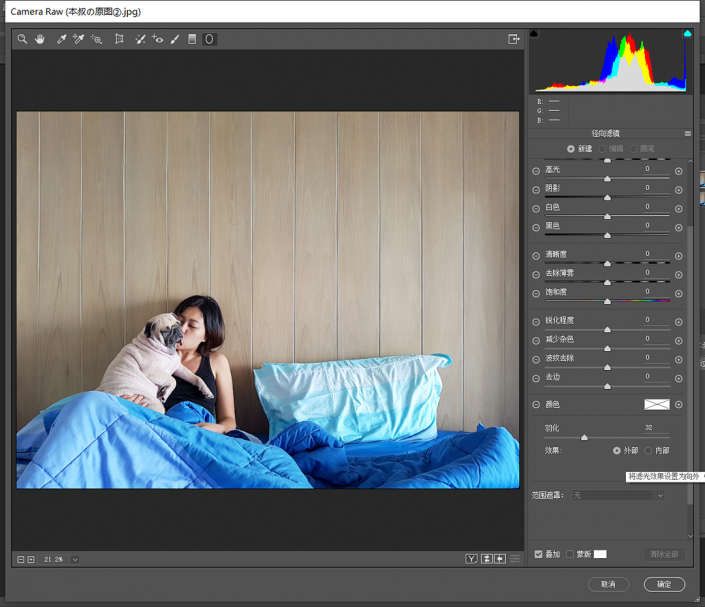Open the 径向滤镜 panel menu
This screenshot has height=607, width=705.
687,133
